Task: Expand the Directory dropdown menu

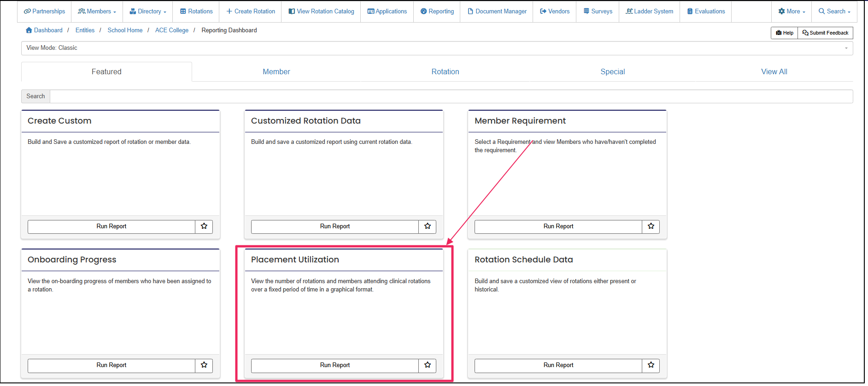Action: tap(148, 11)
